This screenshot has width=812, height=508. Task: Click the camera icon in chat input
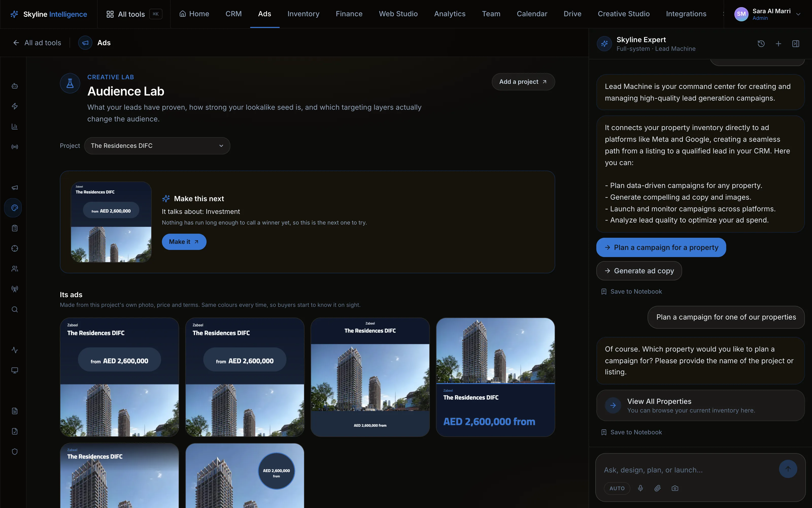[675, 488]
